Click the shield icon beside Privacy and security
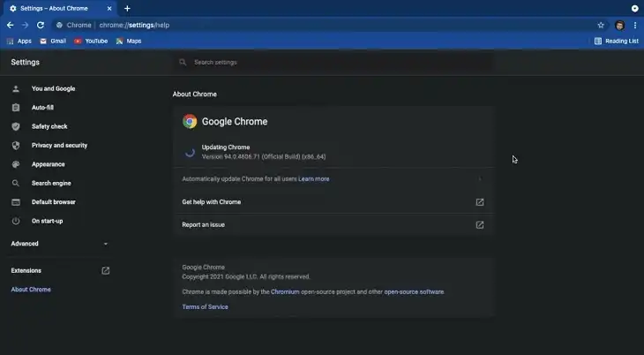This screenshot has height=355, width=644. pyautogui.click(x=16, y=145)
